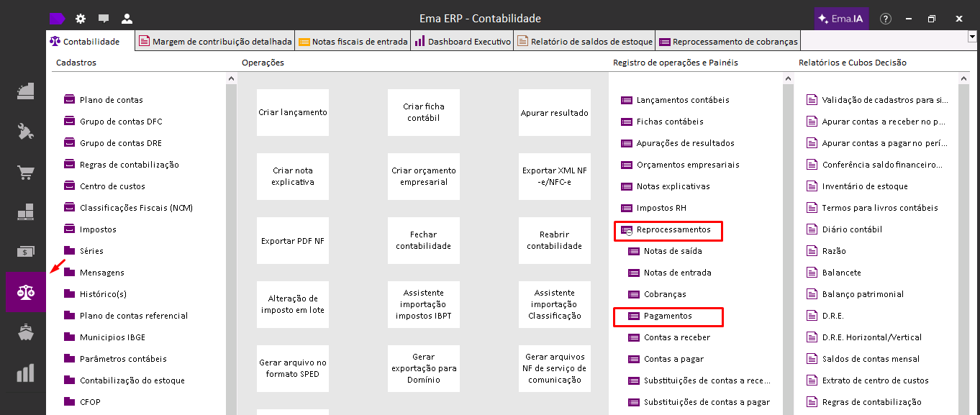Open the bar chart module in sidebar
This screenshot has width=980, height=415.
[x=25, y=373]
